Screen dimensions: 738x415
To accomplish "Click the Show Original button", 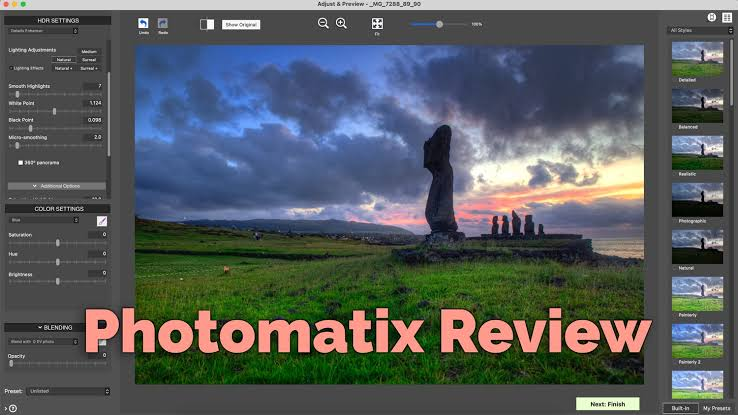I will (241, 24).
